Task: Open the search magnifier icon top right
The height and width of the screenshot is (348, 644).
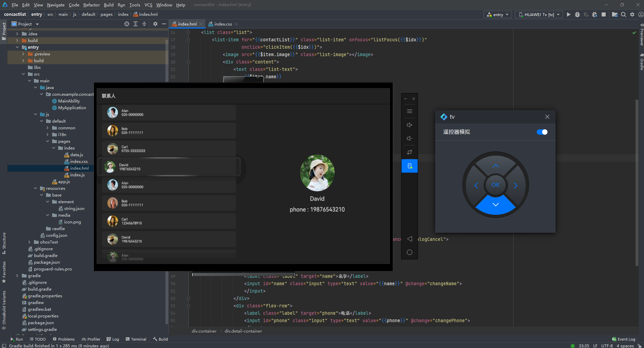Action: [623, 14]
